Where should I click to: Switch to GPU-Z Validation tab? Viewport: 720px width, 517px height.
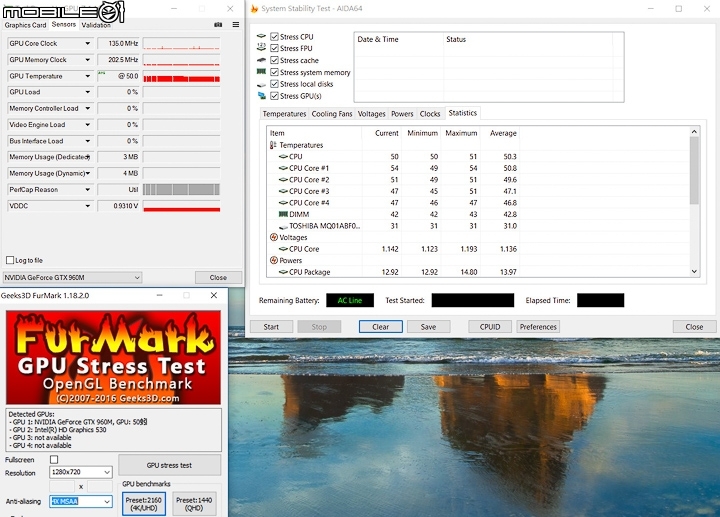(x=96, y=25)
